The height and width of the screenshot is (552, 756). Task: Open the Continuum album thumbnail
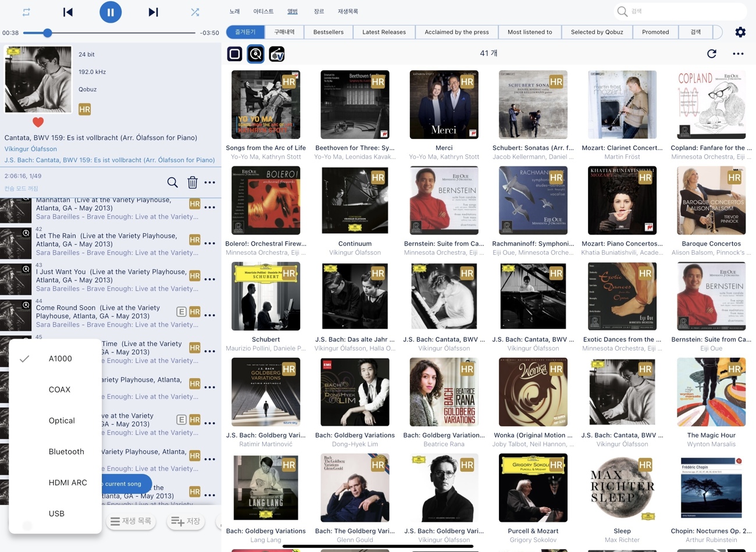(x=355, y=201)
